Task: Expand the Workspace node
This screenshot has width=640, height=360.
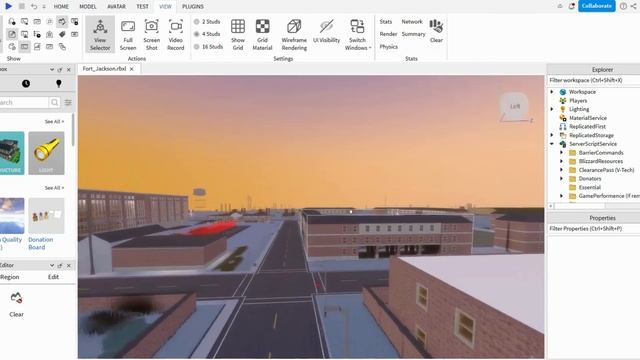Action: coord(552,92)
